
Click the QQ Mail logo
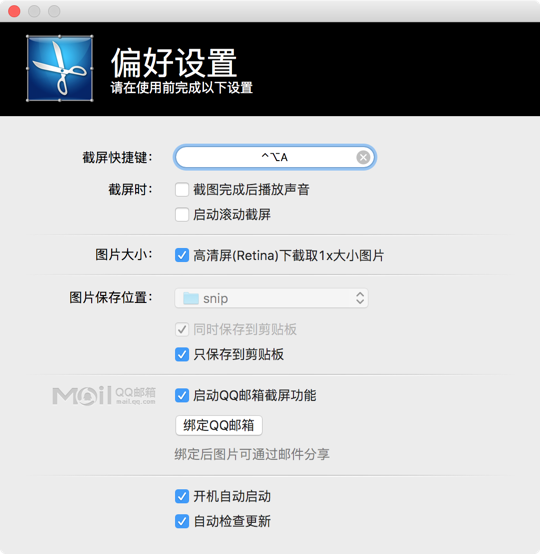coord(104,395)
